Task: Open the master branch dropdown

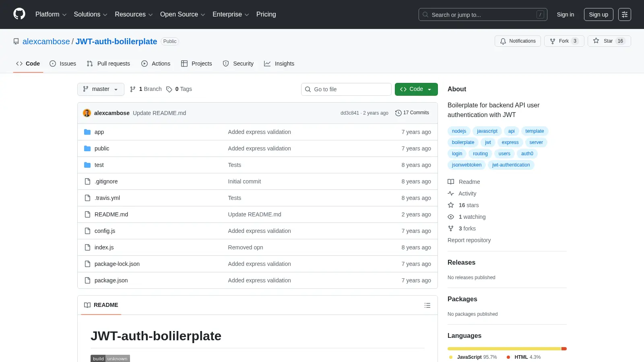Action: [x=101, y=89]
